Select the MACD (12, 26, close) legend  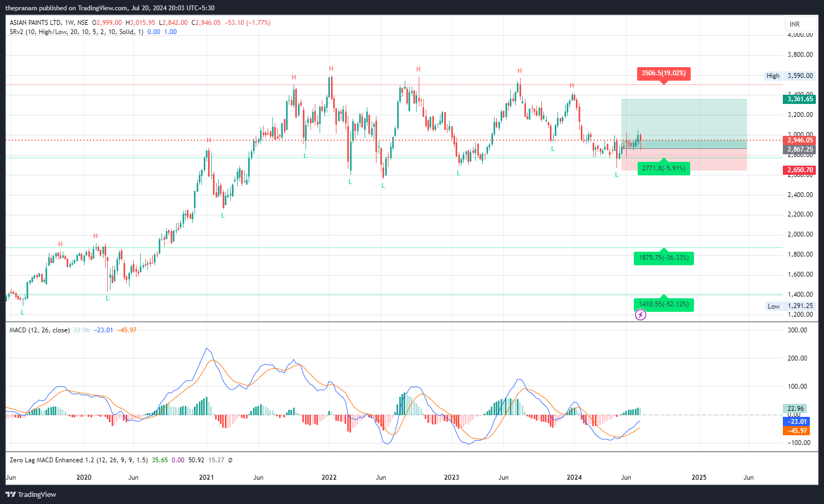tap(40, 330)
